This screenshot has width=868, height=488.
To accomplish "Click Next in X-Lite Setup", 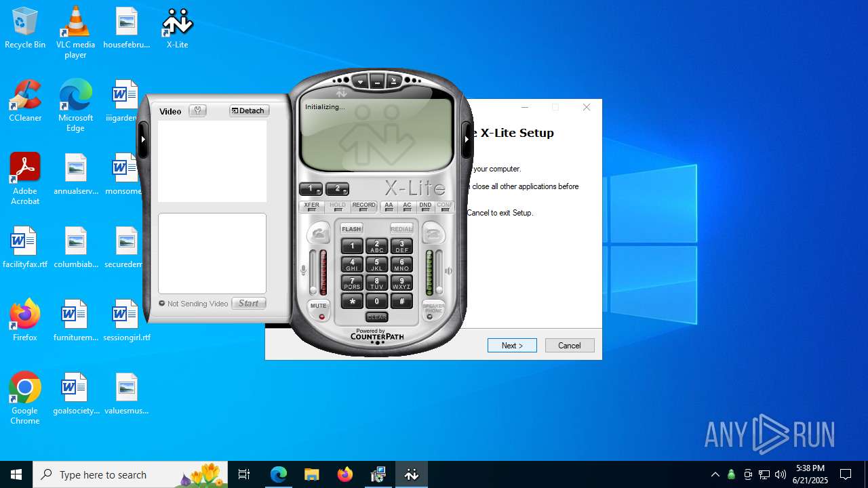I will tap(512, 346).
